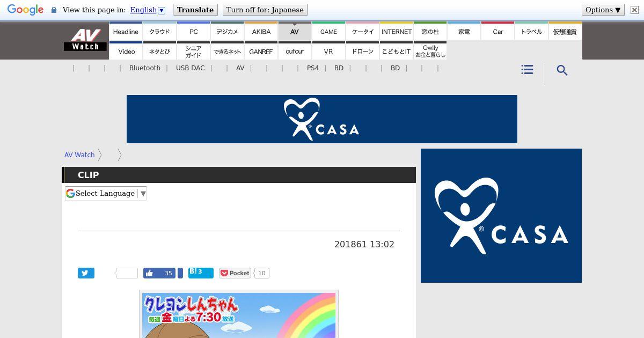
Task: Open the English language dropdown
Action: tap(147, 10)
